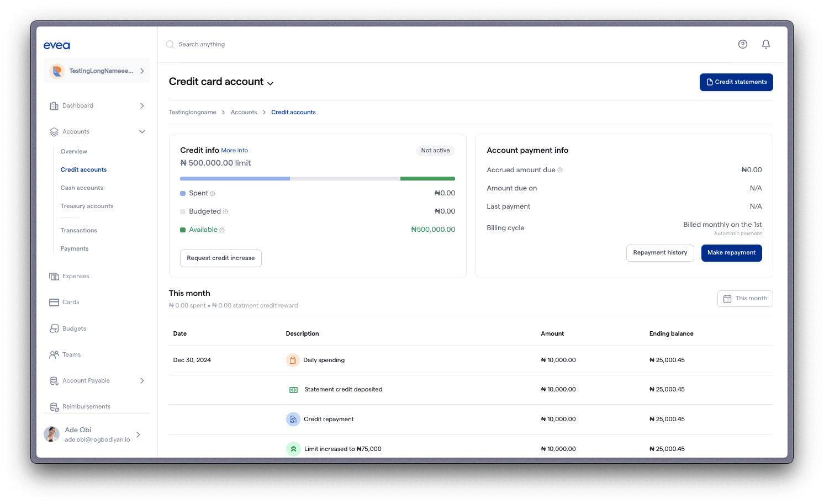
Task: Open the Transactions section
Action: (78, 230)
